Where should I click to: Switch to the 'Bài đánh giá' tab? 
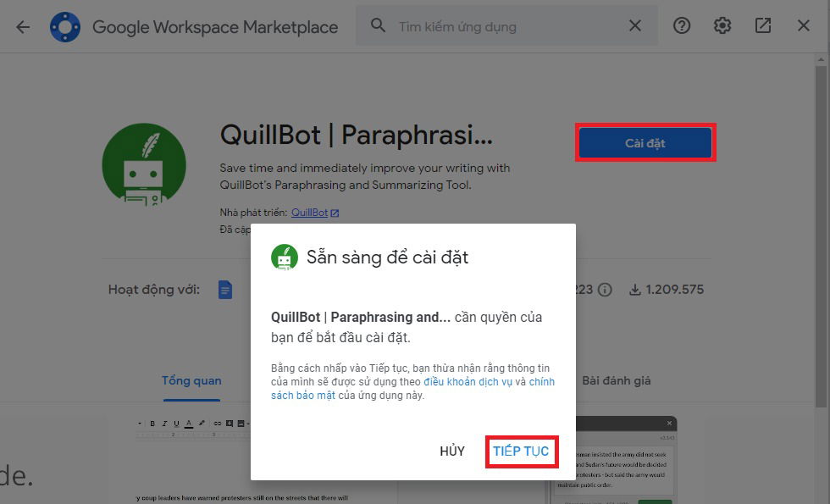pos(617,380)
